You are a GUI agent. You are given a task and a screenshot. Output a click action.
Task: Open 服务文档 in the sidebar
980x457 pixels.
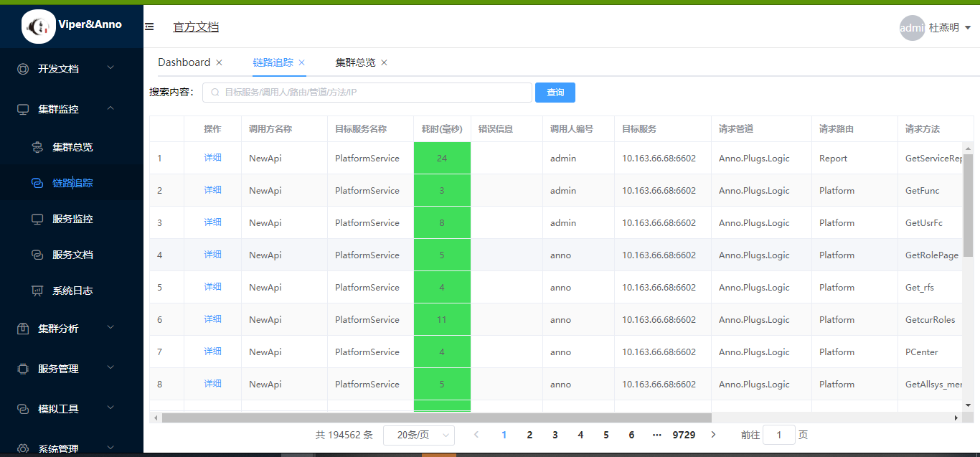pos(72,255)
